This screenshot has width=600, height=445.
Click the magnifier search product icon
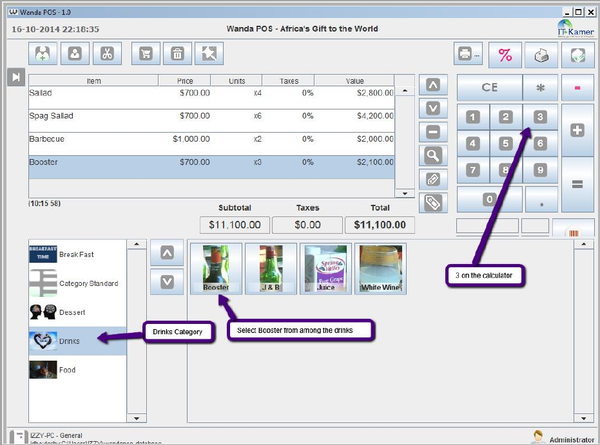(x=432, y=154)
